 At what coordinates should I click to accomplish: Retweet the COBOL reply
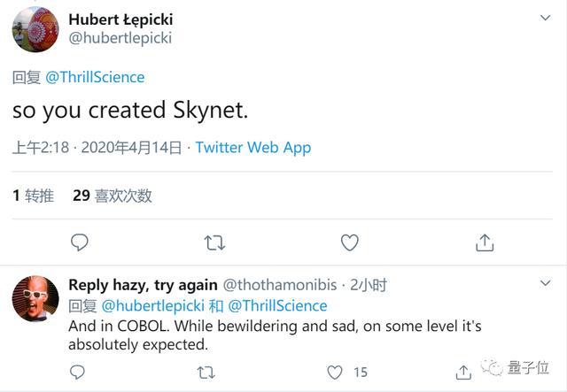(x=206, y=373)
